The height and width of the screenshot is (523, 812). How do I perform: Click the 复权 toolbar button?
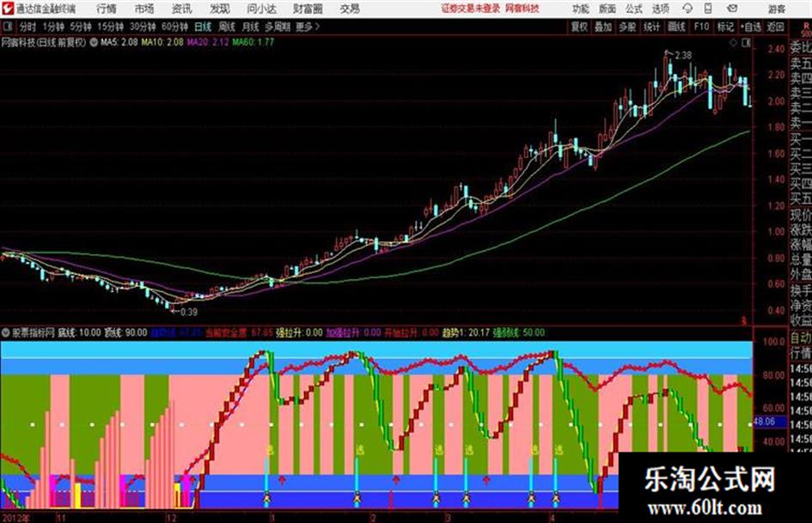pos(579,27)
